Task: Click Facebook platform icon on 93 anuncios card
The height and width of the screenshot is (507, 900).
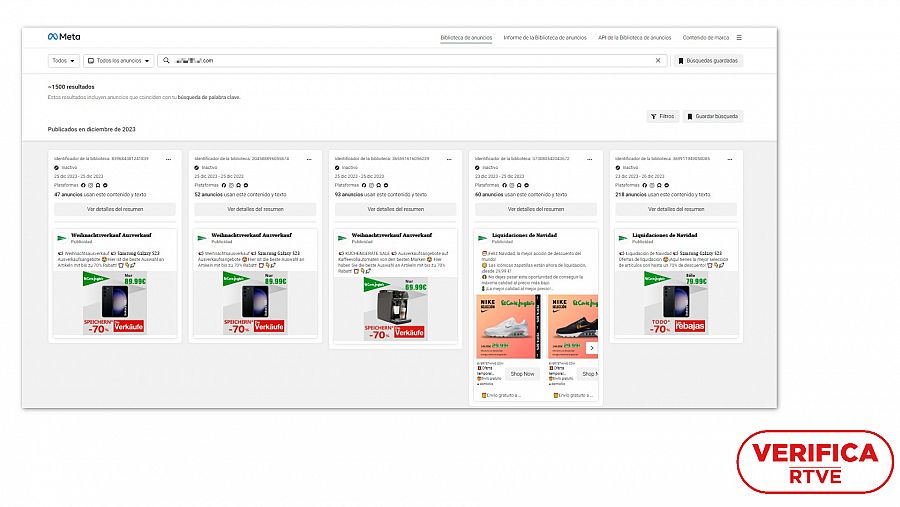Action: click(x=364, y=185)
